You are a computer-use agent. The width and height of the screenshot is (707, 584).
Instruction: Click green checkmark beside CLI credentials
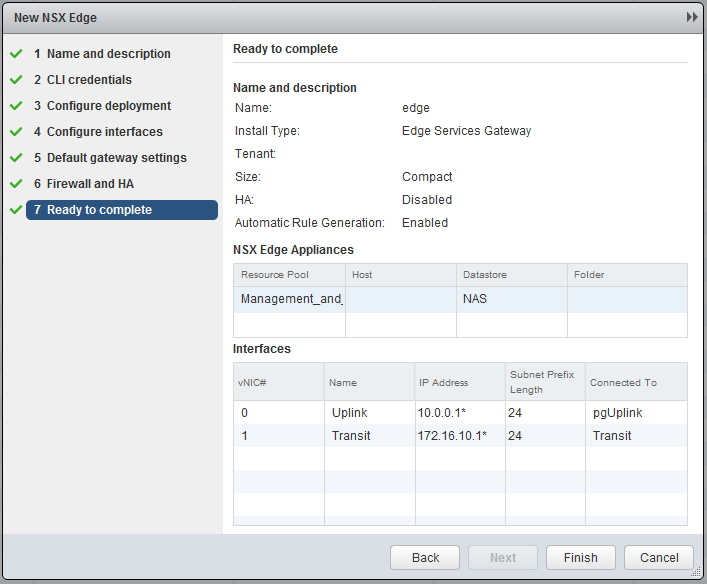click(15, 80)
